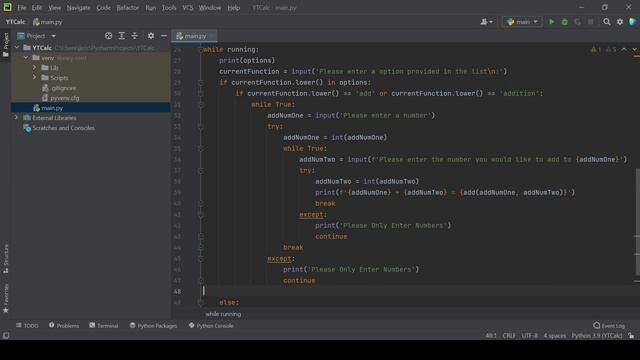Collapse all in Project panel

pos(135,36)
